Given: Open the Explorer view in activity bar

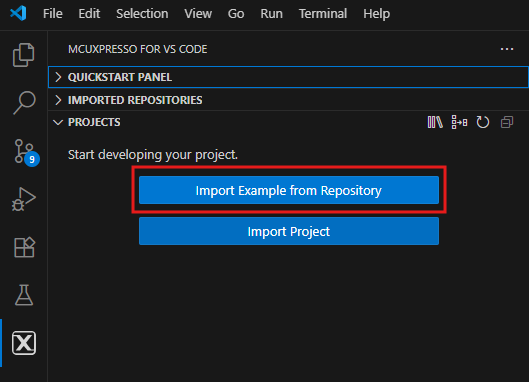Looking at the screenshot, I should click(24, 55).
